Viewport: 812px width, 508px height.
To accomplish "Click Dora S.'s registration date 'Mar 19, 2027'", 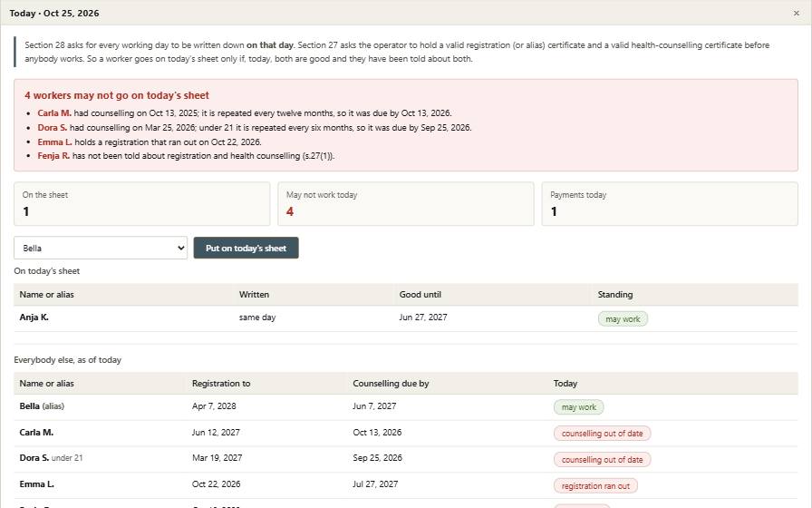I will pyautogui.click(x=217, y=458).
